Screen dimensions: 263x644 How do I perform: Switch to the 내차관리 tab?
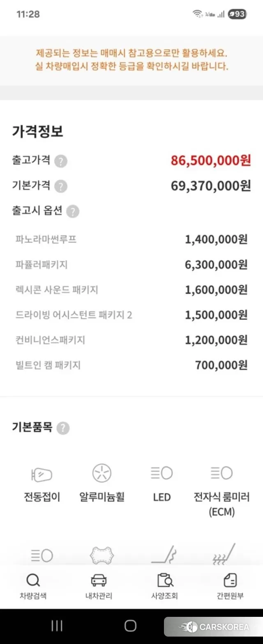[99, 586]
